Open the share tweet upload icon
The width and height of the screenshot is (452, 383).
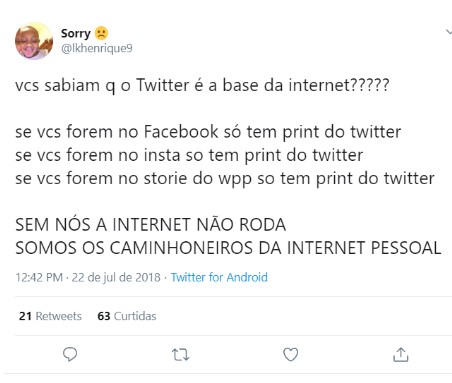pyautogui.click(x=401, y=355)
